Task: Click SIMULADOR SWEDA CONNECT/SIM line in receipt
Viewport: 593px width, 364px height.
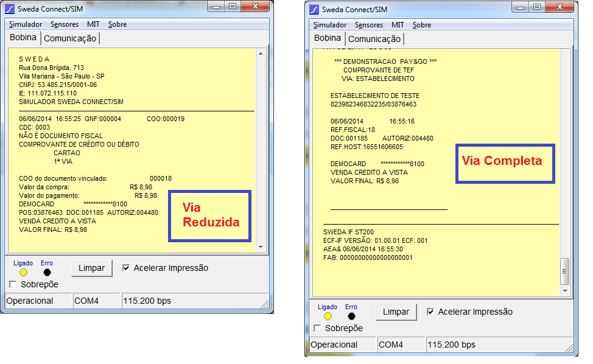Action: [x=71, y=102]
